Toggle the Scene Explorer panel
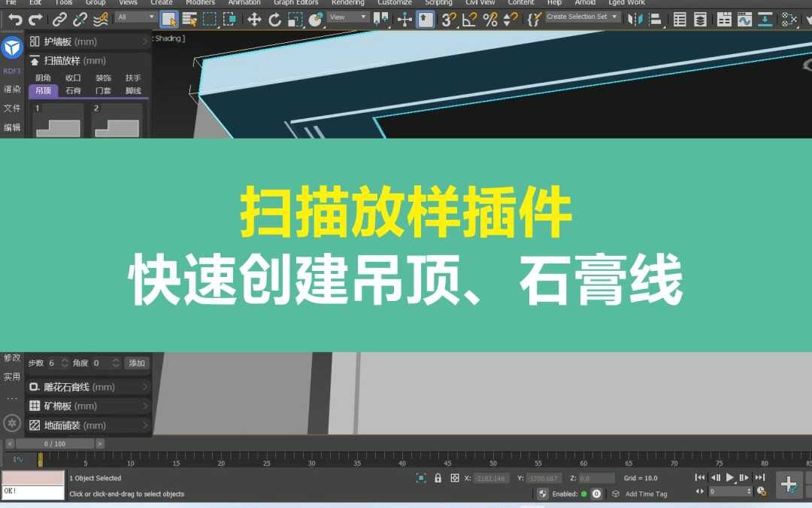The height and width of the screenshot is (508, 812). point(680,20)
